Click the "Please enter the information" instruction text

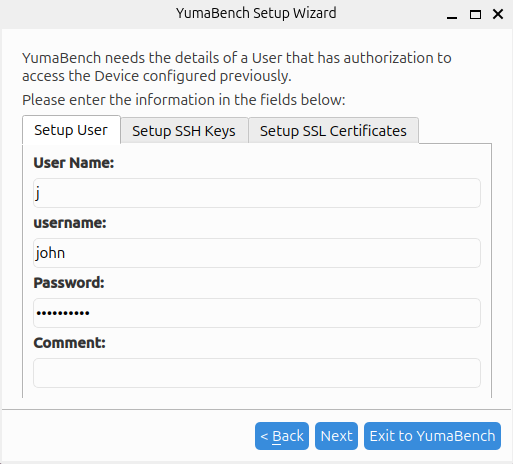click(x=184, y=100)
